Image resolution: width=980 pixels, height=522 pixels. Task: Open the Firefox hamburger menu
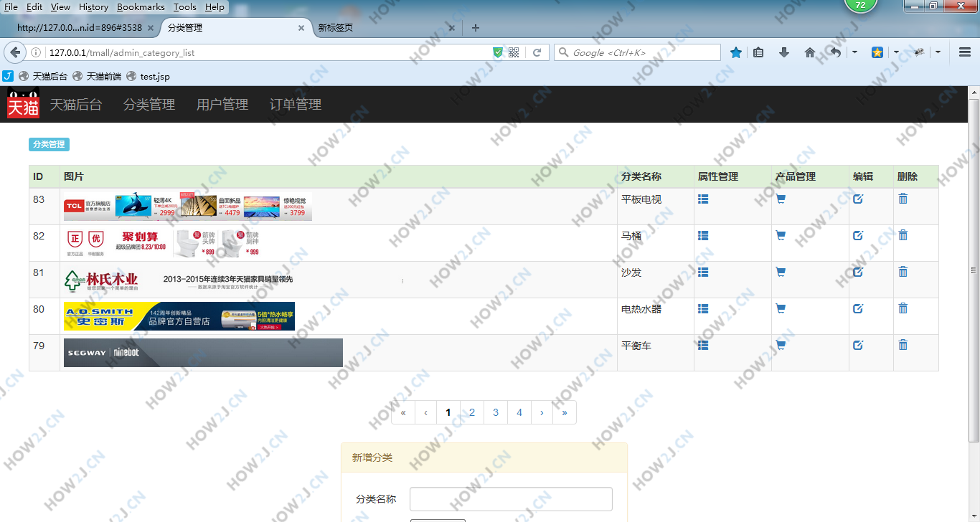tap(965, 52)
